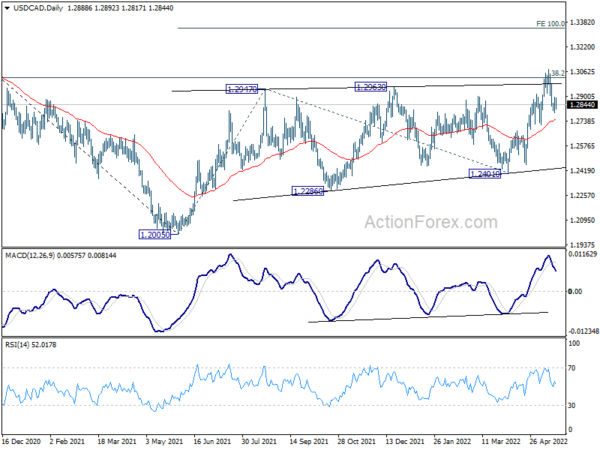600x450 pixels.
Task: Click the 16 Dec 2020 date marker
Action: [x=21, y=441]
